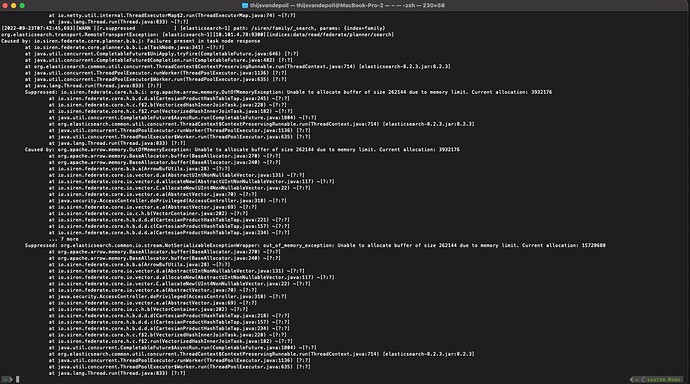Click the TaskNode.java:341 stack frame

tap(124, 47)
